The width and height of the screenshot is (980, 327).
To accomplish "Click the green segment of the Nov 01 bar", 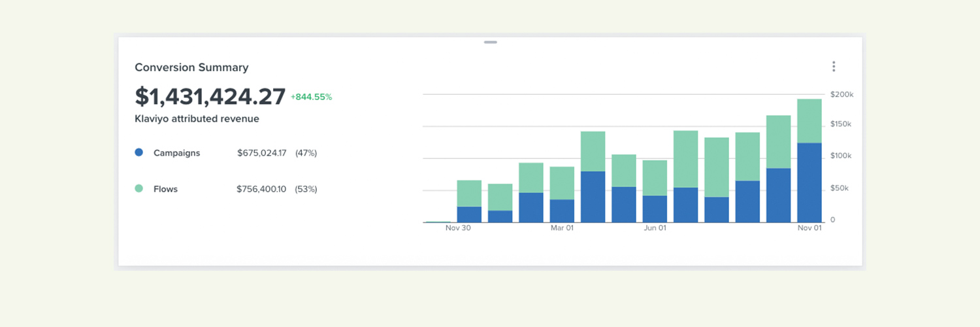I will click(x=809, y=121).
